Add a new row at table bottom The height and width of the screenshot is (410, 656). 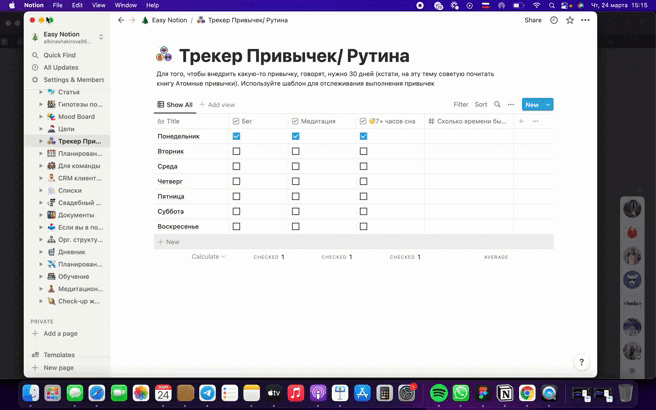pyautogui.click(x=354, y=242)
